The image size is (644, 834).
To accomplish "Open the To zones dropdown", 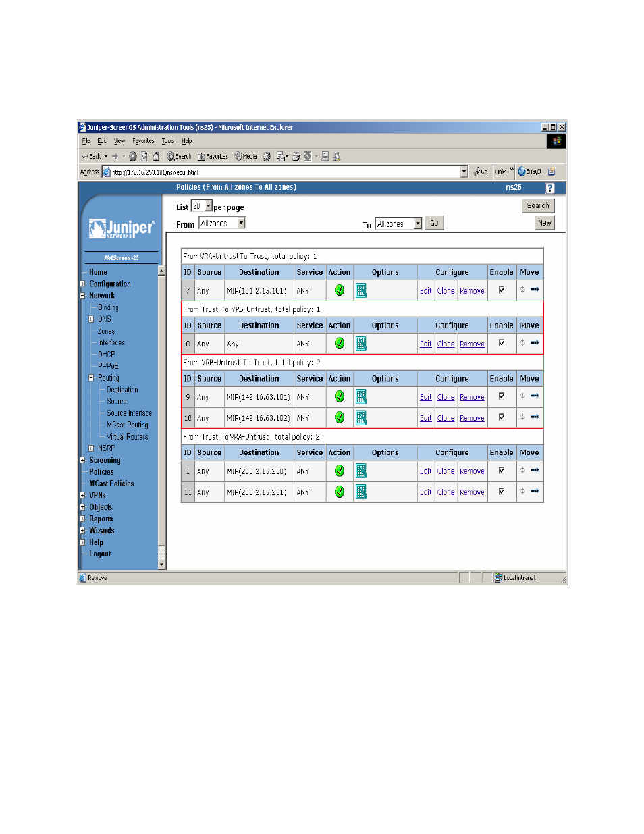I will [418, 224].
